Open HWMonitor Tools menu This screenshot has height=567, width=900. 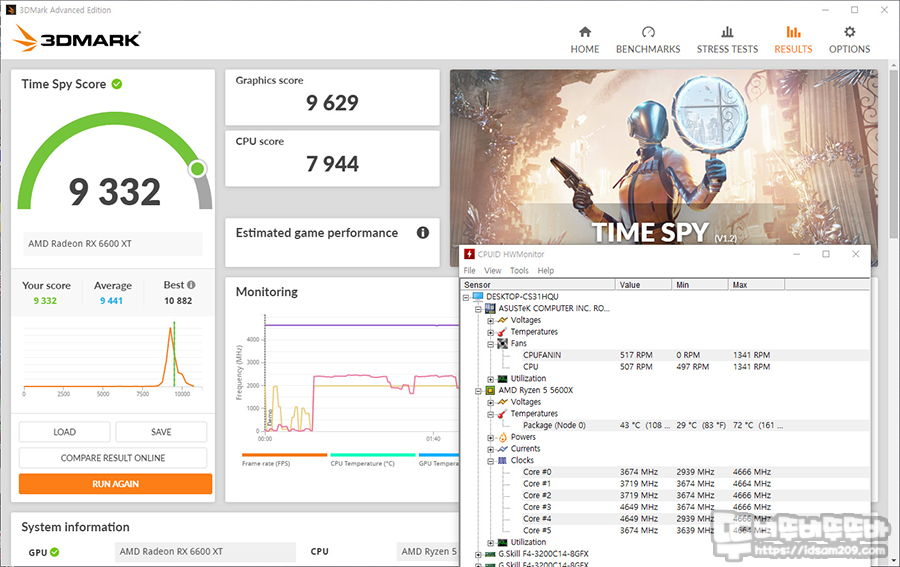pos(519,270)
